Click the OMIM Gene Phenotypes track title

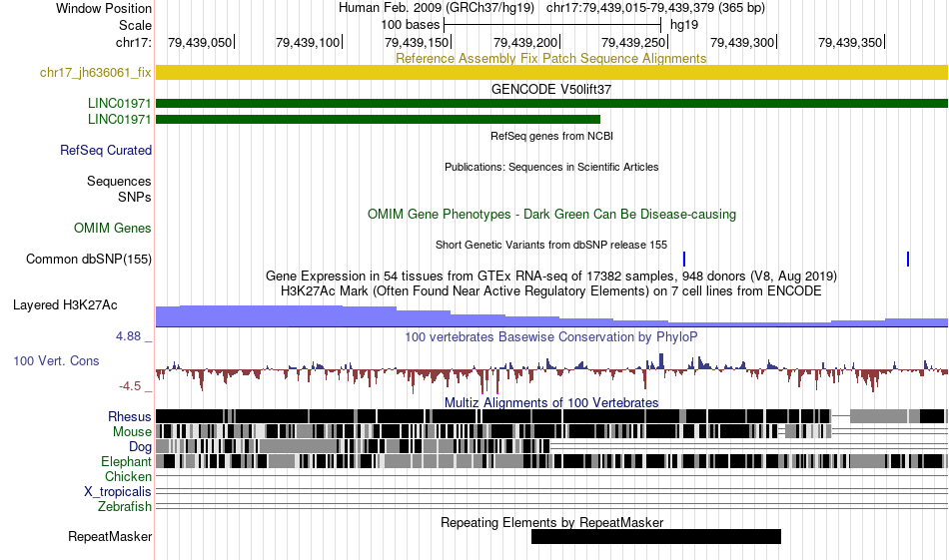pos(551,214)
